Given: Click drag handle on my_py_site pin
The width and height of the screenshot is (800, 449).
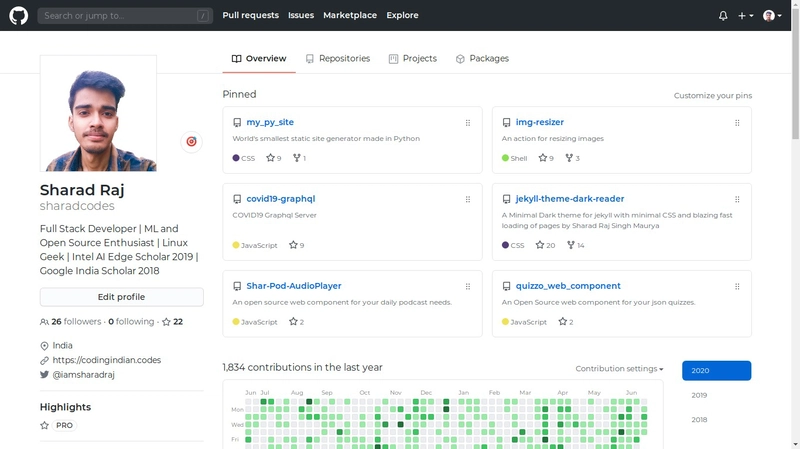Looking at the screenshot, I should pyautogui.click(x=467, y=123).
